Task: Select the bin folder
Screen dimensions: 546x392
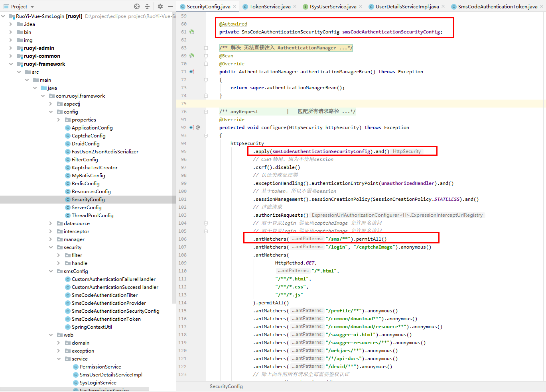Action: [x=27, y=32]
